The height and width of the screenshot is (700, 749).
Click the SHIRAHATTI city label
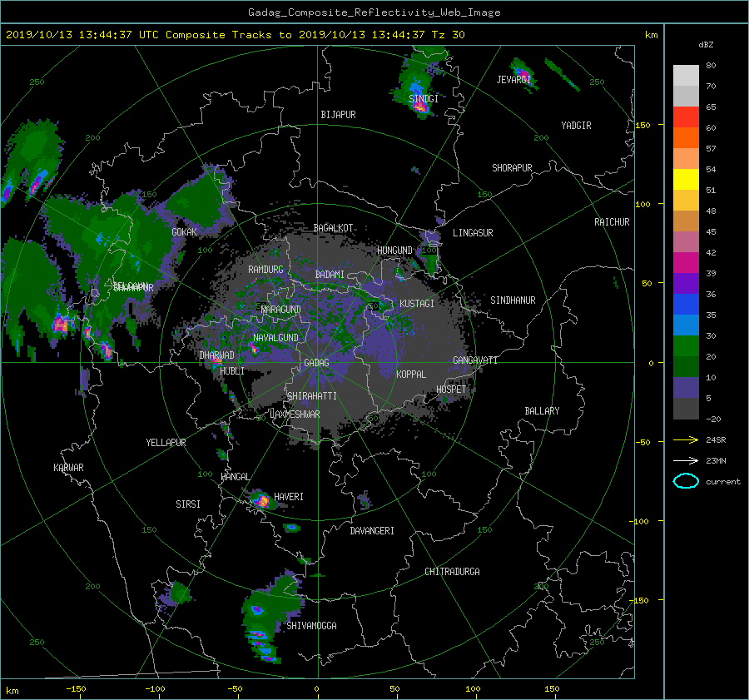click(x=312, y=395)
